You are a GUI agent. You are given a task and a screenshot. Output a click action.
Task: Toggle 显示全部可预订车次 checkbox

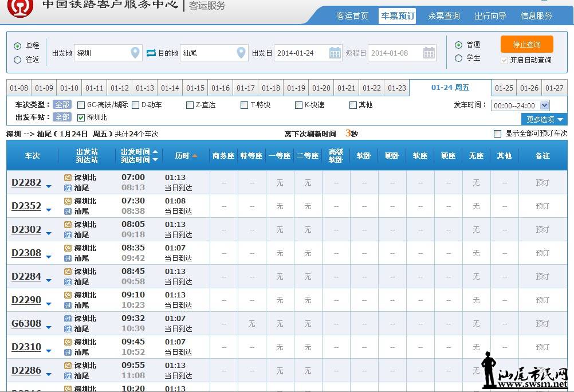click(497, 134)
